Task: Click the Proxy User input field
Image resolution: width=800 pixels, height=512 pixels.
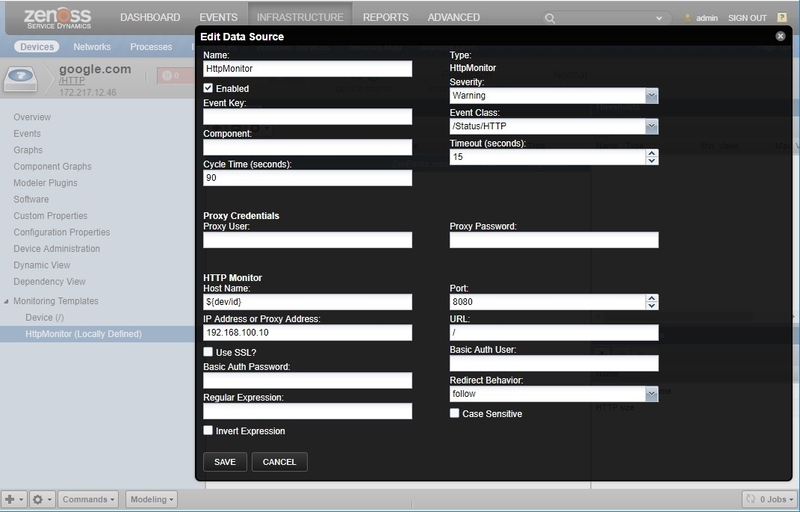Action: click(308, 240)
